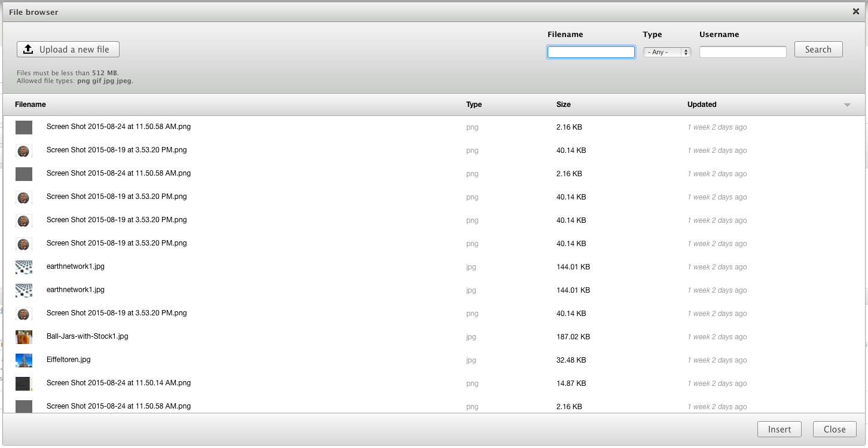Close the File browser dialog with X
Screen dimensions: 868x448
click(855, 11)
